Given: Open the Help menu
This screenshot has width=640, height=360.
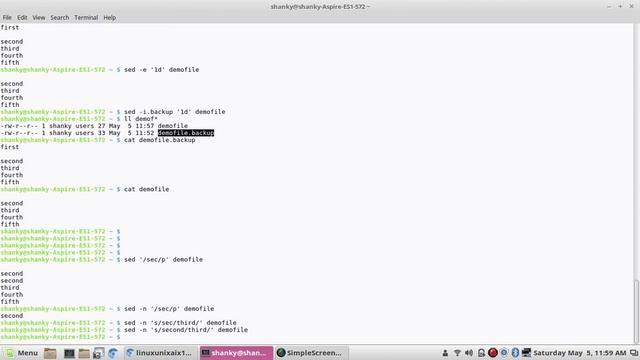Looking at the screenshot, I should click(x=109, y=18).
